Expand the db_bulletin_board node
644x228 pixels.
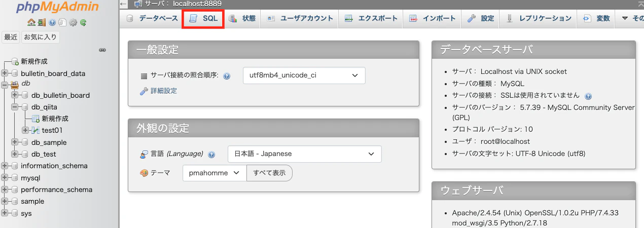[15, 95]
